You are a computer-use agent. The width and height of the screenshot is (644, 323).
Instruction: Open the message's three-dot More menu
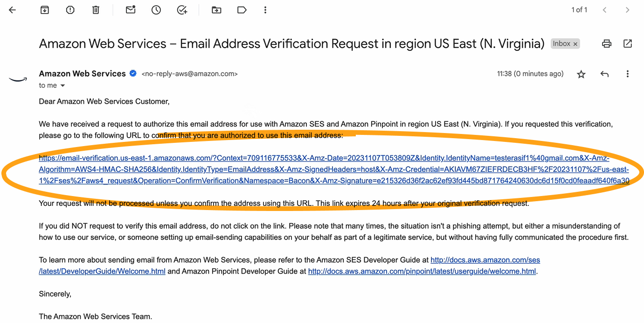(x=628, y=74)
